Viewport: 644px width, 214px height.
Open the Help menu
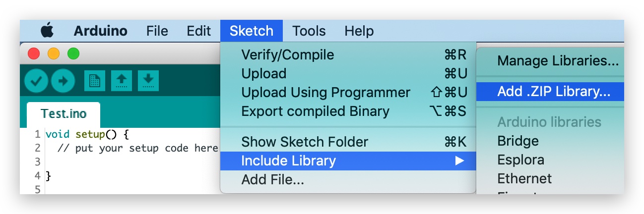click(359, 31)
